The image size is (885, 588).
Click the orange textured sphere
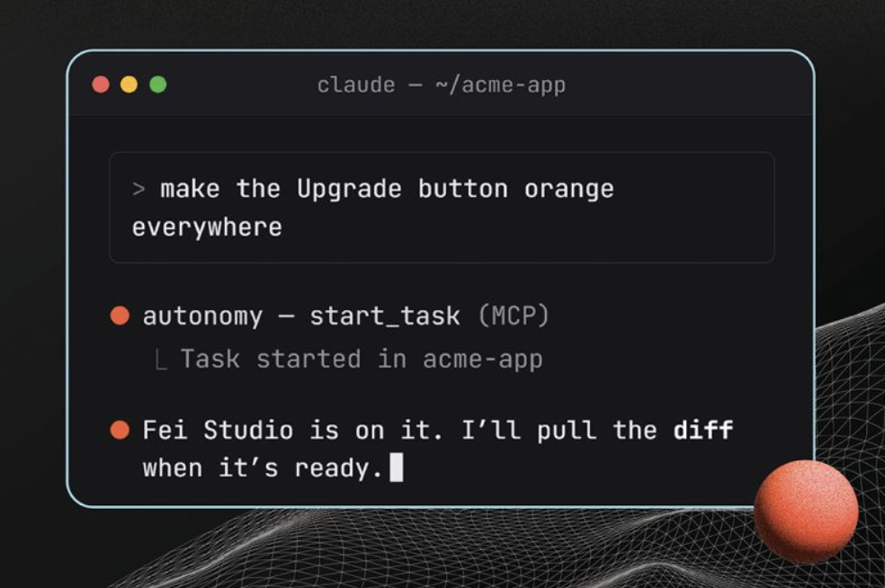[x=806, y=512]
